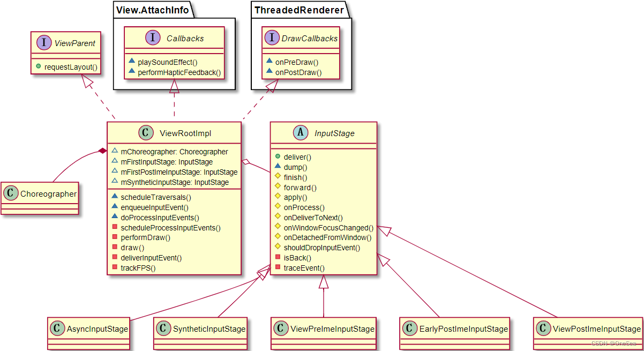Select the class icon on ViewPostImeInputStage

(544, 328)
